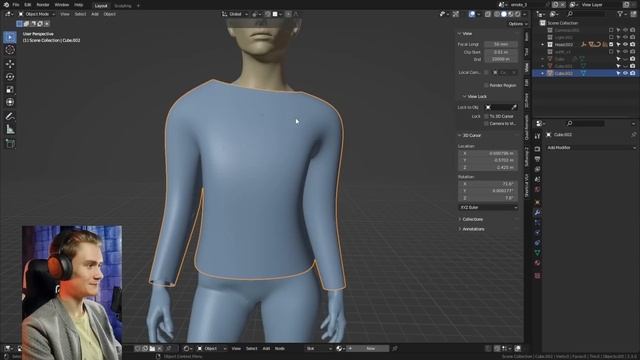
Task: Open the Global transform orientation dropdown
Action: pyautogui.click(x=235, y=14)
